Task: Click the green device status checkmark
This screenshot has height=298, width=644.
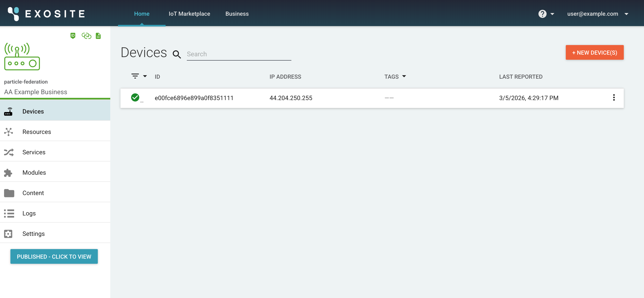Action: point(135,97)
